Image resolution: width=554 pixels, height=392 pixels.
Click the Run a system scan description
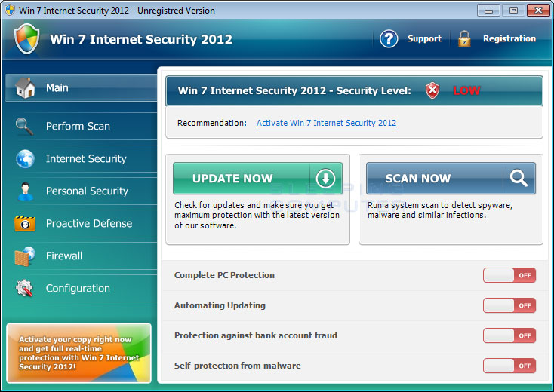[x=440, y=210]
